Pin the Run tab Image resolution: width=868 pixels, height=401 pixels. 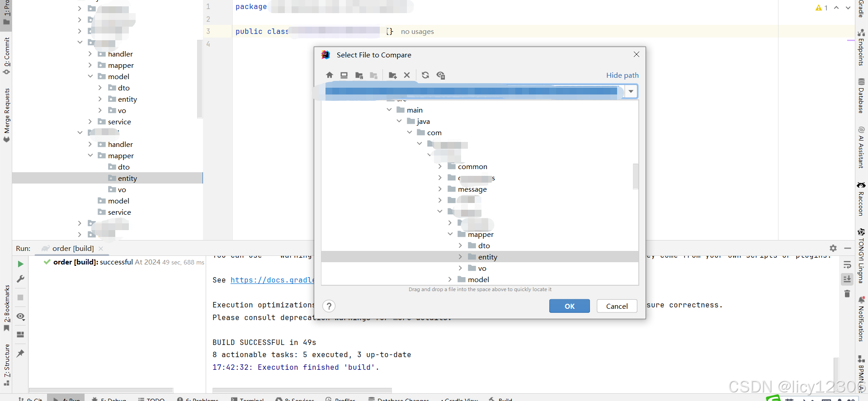20,353
